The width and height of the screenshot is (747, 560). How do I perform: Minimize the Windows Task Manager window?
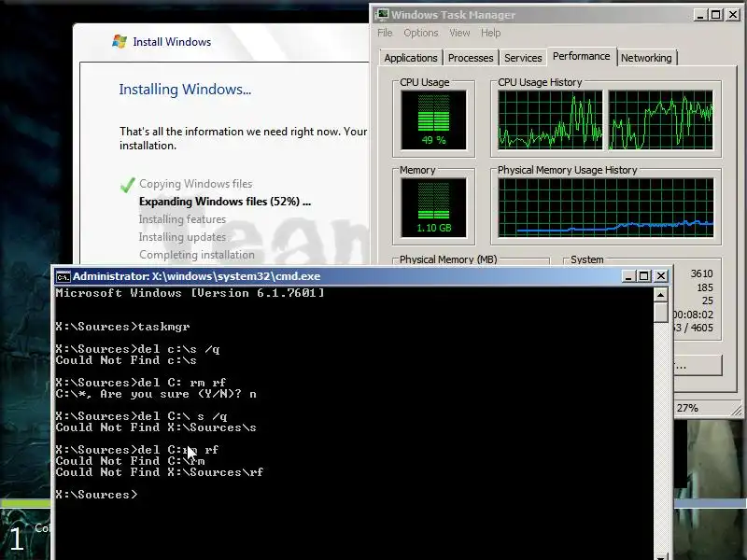coord(699,15)
